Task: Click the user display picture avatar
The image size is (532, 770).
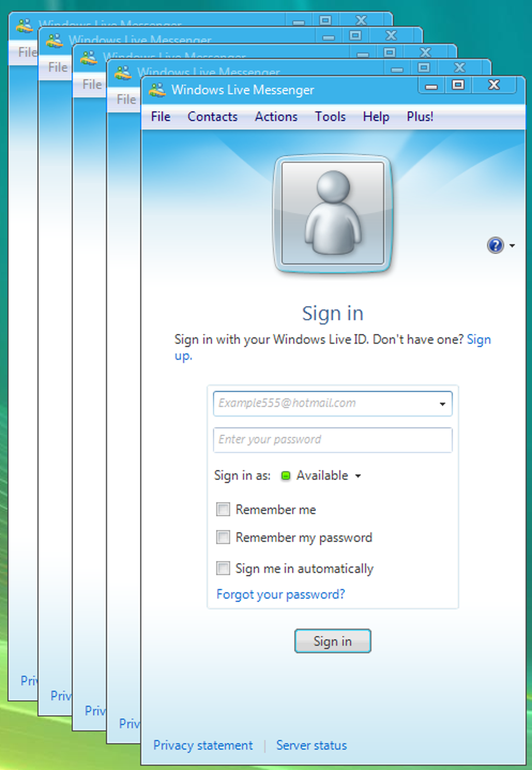Action: pos(333,213)
